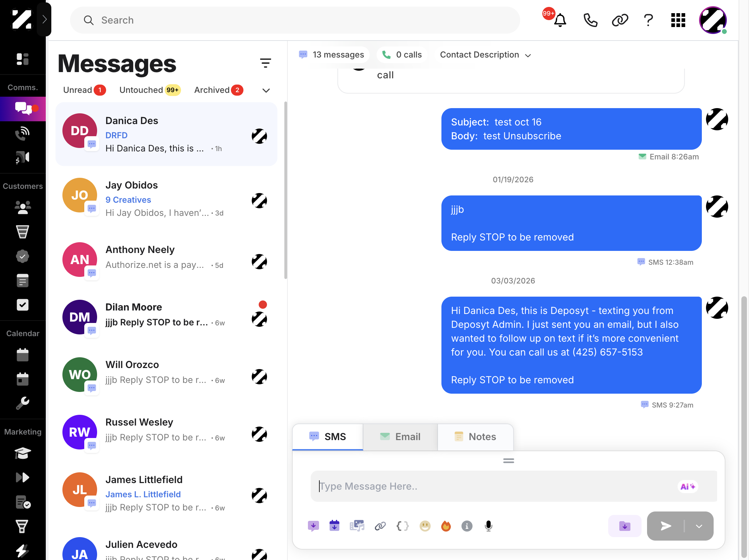This screenshot has height=560, width=749.
Task: Open 9 Creatives company link
Action: click(x=128, y=200)
